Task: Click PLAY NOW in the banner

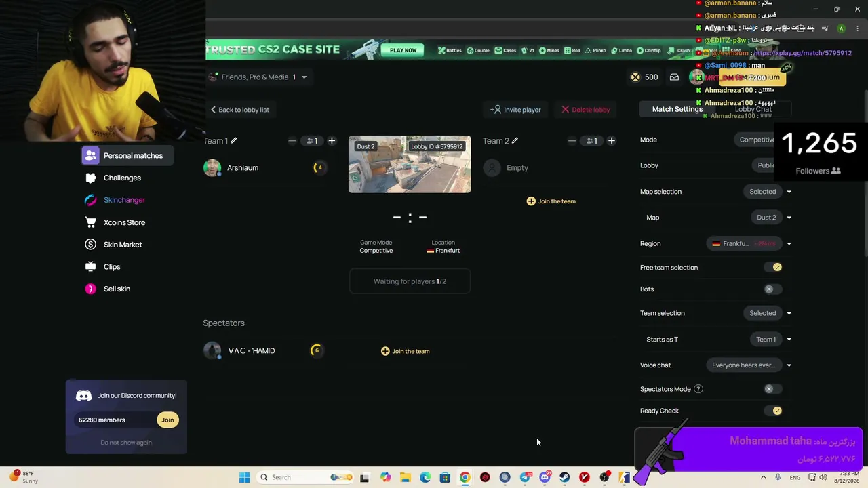Action: click(403, 50)
